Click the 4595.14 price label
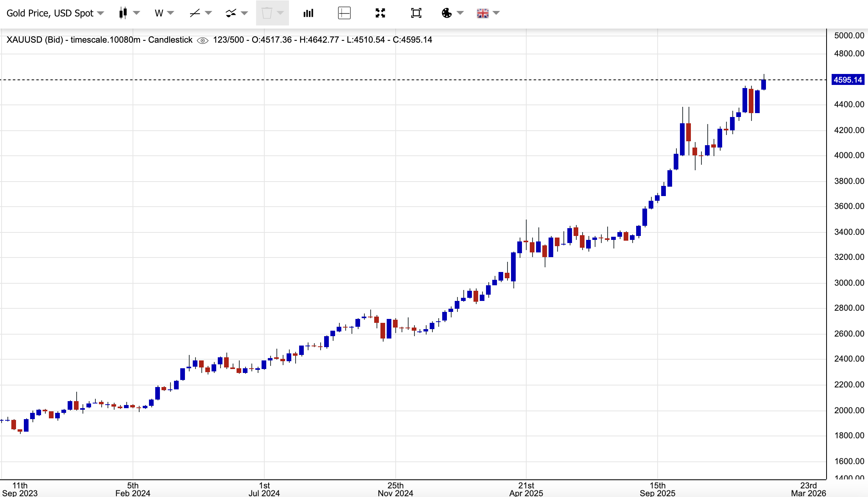This screenshot has width=868, height=497. click(x=848, y=79)
